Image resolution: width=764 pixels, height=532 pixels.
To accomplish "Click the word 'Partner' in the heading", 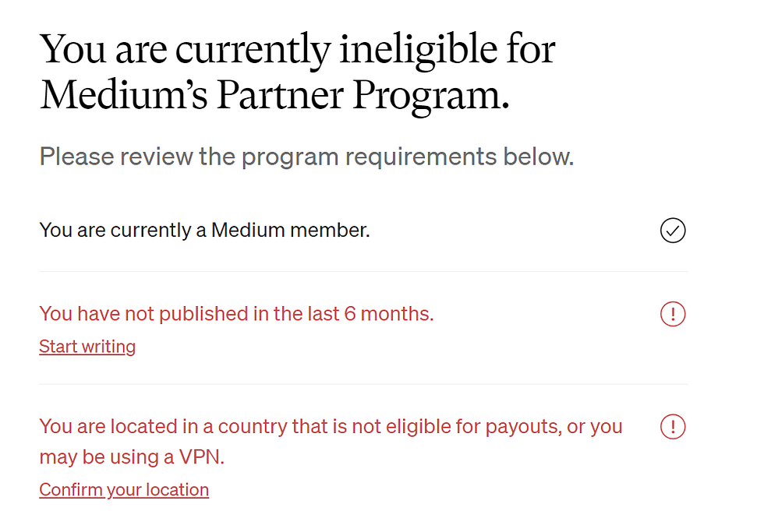I will click(280, 94).
